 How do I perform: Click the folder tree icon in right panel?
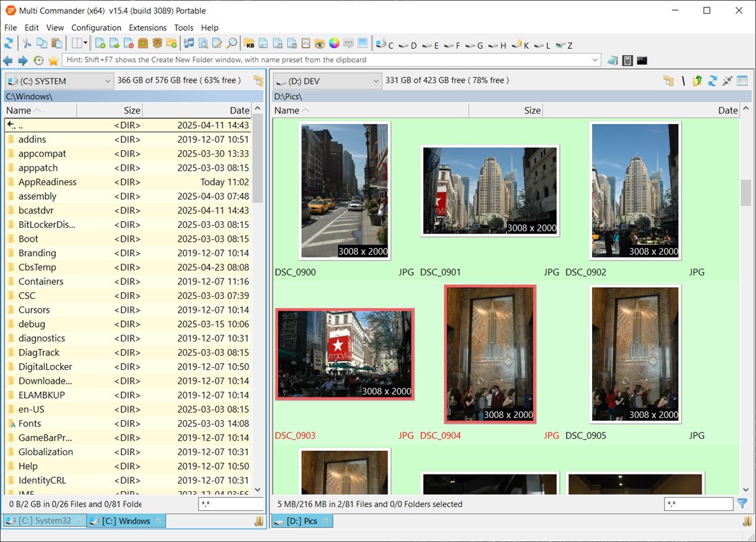[x=668, y=81]
